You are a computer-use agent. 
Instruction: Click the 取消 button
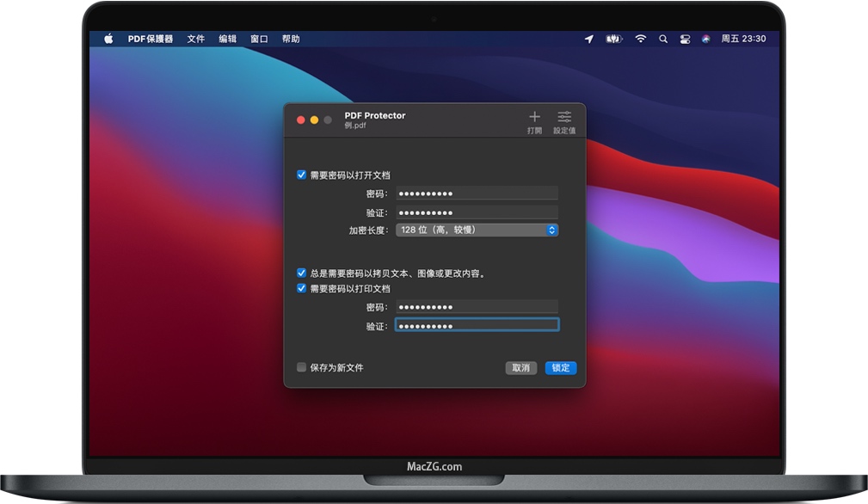(520, 367)
